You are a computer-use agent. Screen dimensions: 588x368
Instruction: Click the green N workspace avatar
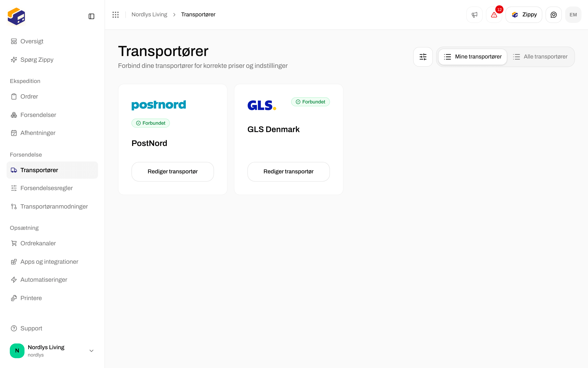click(x=17, y=351)
